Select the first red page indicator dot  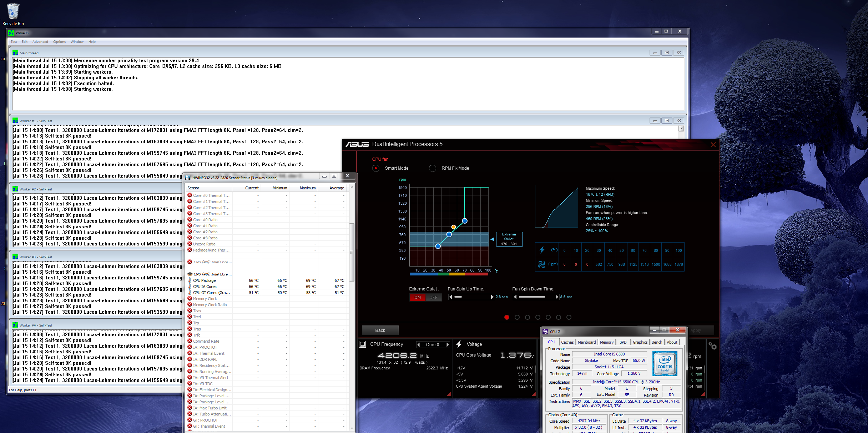[x=507, y=317]
